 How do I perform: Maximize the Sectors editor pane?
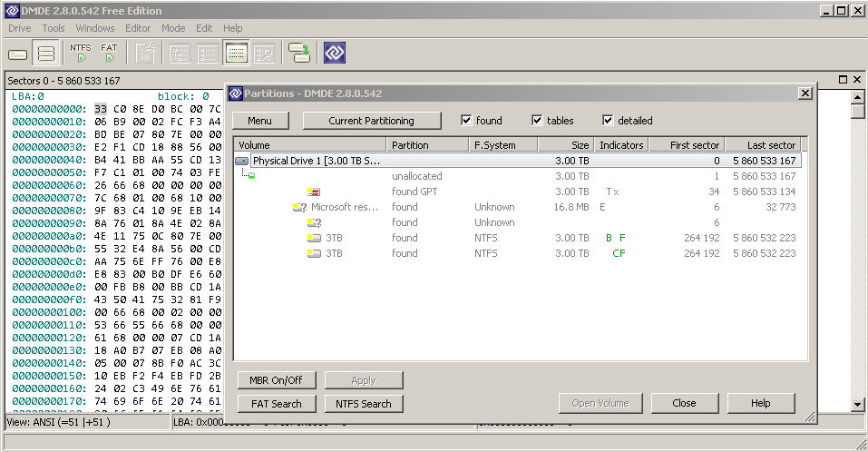pos(844,80)
